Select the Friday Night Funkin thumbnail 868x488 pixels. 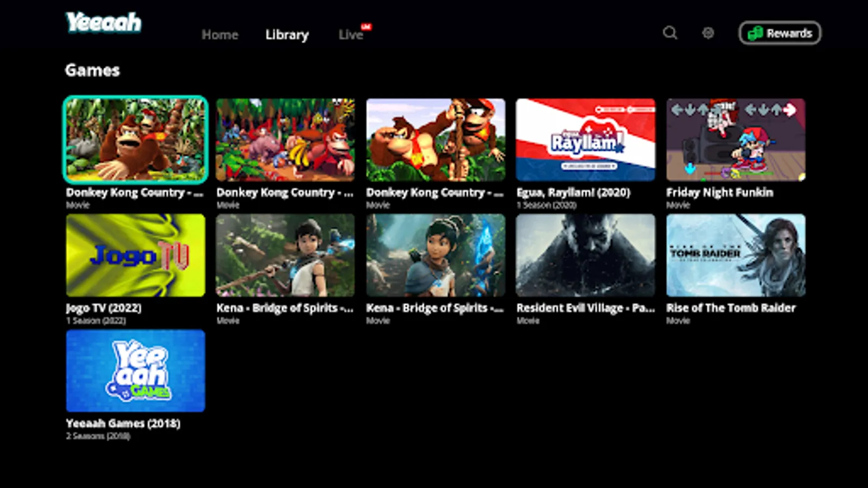coord(736,140)
